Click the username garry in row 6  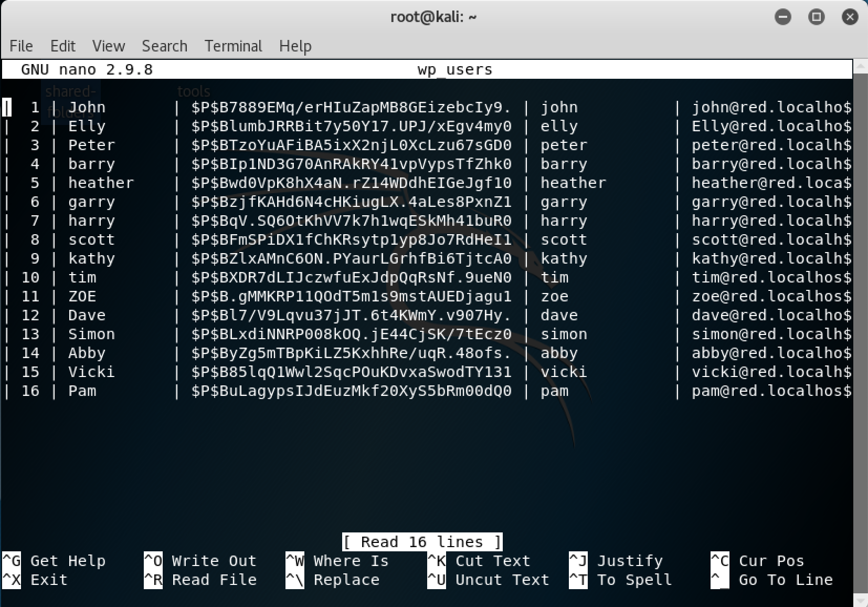click(92, 202)
